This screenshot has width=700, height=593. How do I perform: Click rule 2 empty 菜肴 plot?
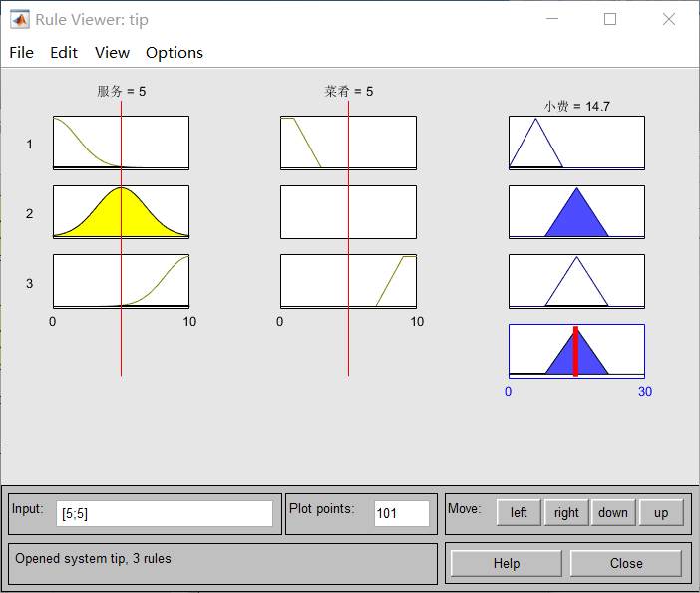[349, 212]
